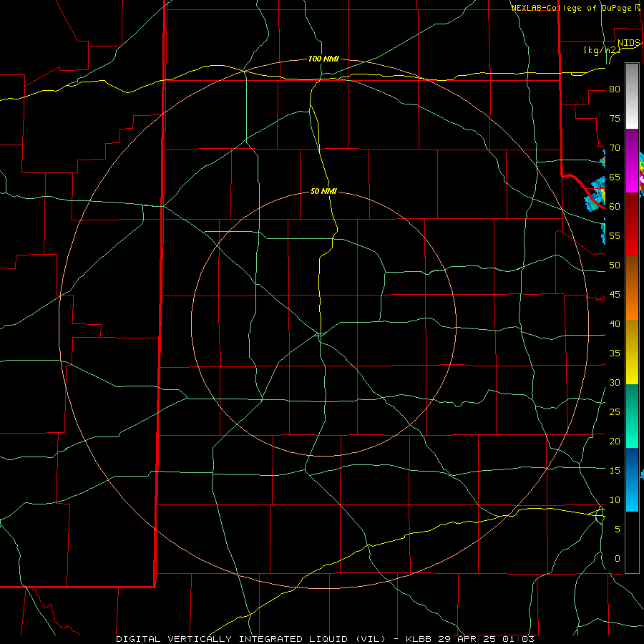Click the 30 value on the VIL scale
Screen dimensions: 644x644
click(615, 383)
